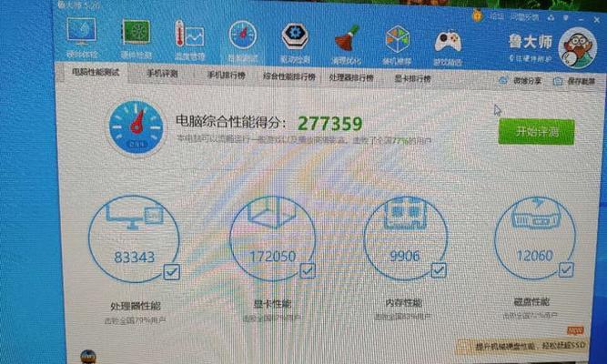
Task: Click the memory score 9906
Action: (405, 256)
